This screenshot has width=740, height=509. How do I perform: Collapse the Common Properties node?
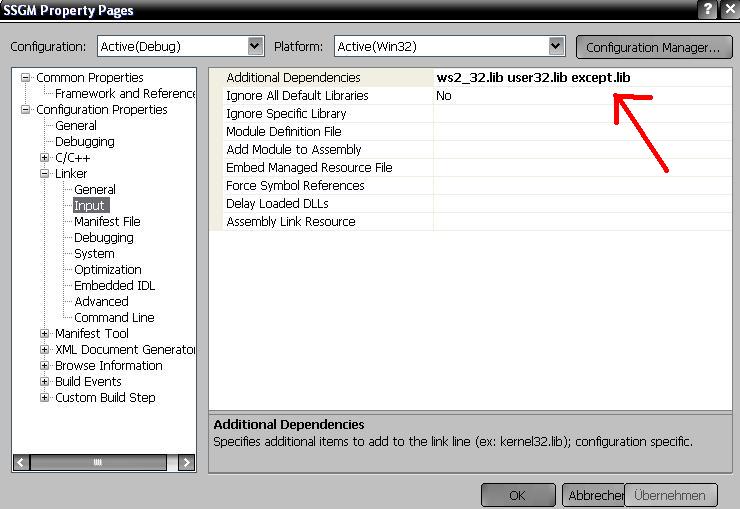point(27,78)
